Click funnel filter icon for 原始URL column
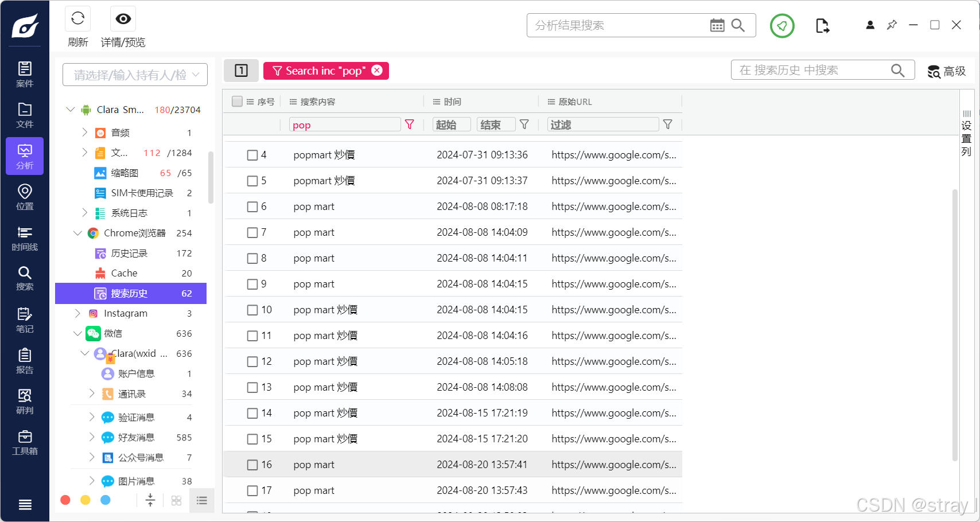This screenshot has width=980, height=522. (x=668, y=124)
